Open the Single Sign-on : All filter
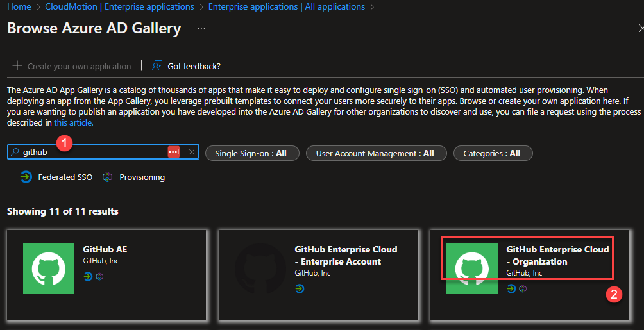The width and height of the screenshot is (644, 330). [x=252, y=153]
